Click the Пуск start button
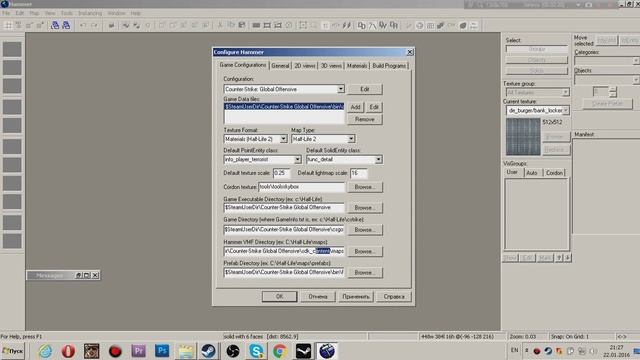 [x=13, y=351]
